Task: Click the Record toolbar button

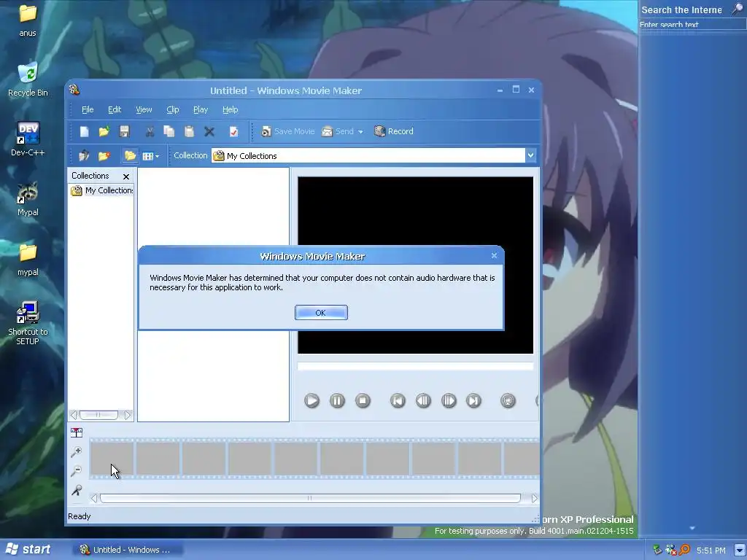Action: (x=393, y=131)
